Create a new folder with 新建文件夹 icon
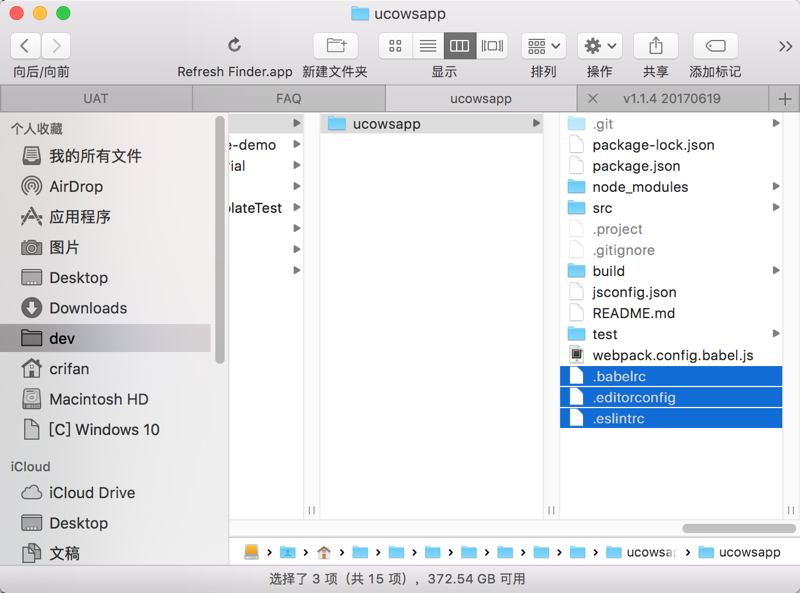 [x=336, y=46]
